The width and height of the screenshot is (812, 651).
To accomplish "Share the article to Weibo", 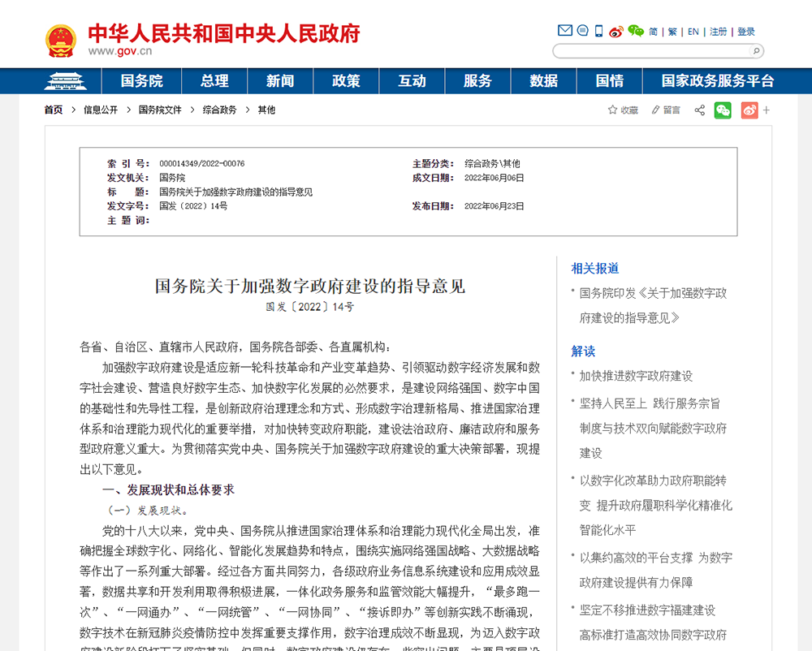I will pyautogui.click(x=749, y=110).
